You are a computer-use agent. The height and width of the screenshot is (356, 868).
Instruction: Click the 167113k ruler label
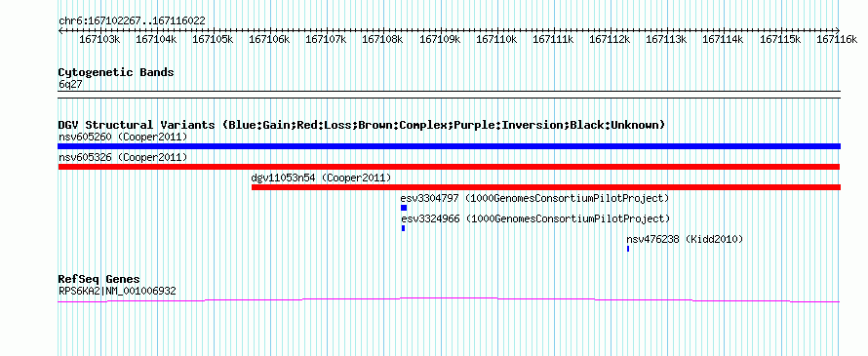point(666,39)
